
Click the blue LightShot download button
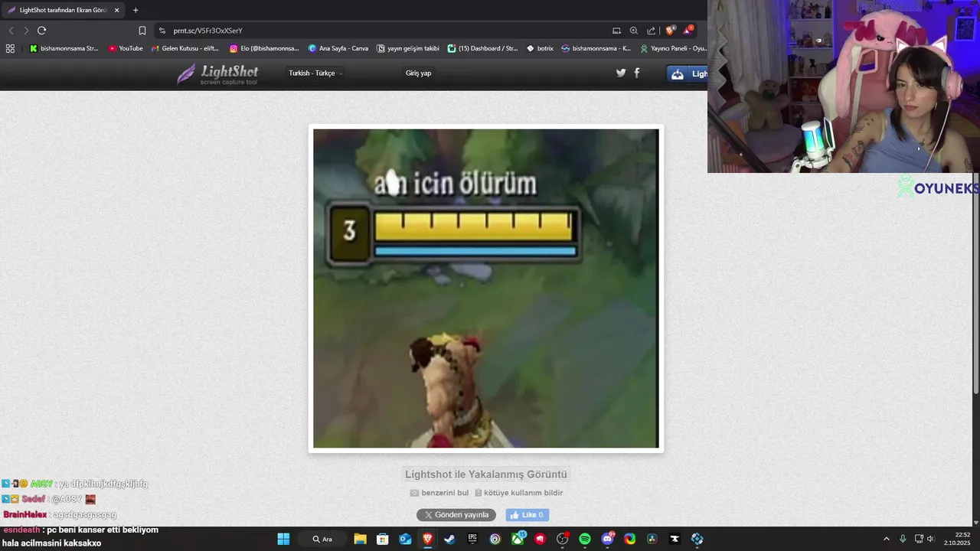[688, 73]
